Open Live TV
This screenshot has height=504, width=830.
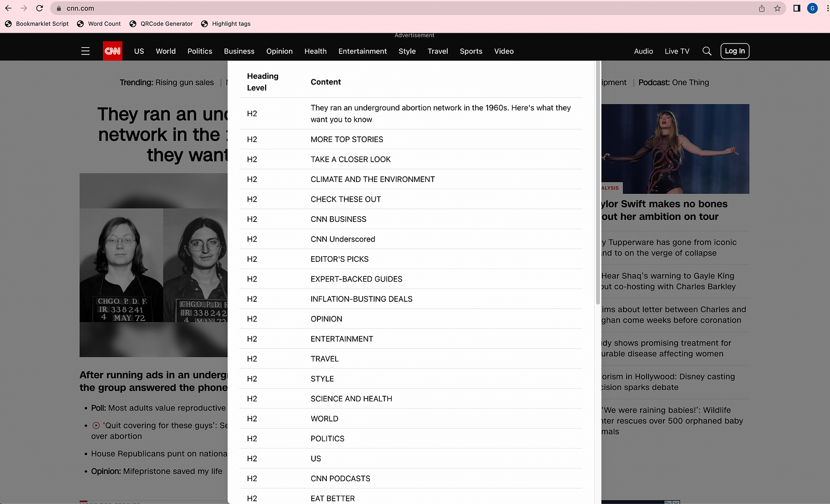click(677, 51)
